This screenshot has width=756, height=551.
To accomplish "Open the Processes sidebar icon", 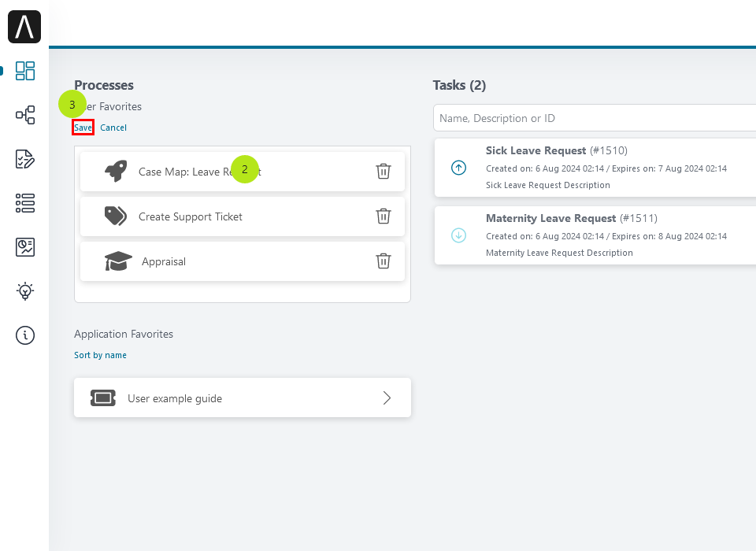I will tap(25, 115).
